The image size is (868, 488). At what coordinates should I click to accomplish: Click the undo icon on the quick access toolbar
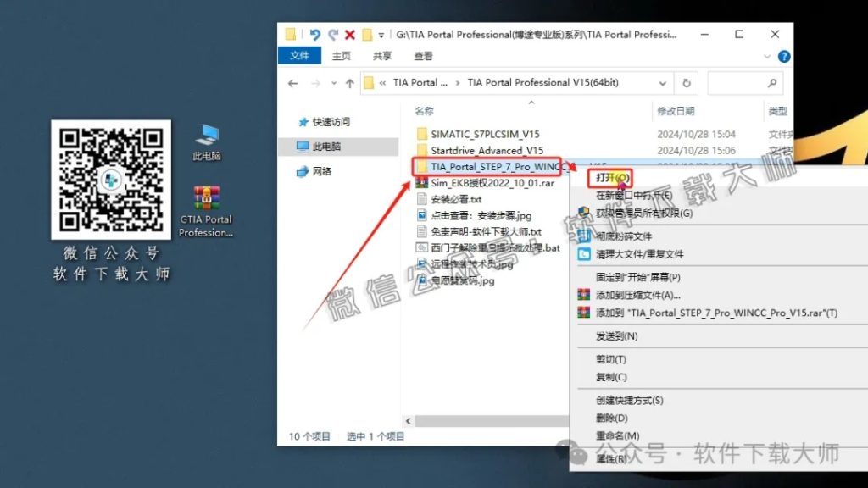tap(315, 36)
